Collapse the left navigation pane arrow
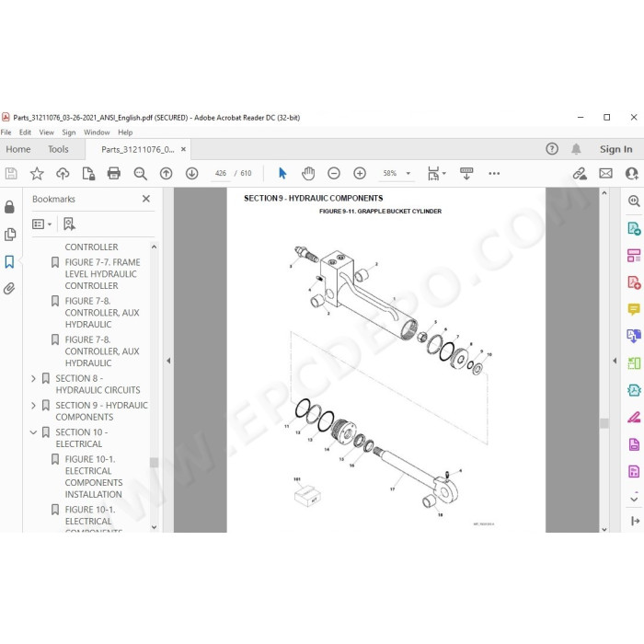644x644 pixels. (168, 361)
